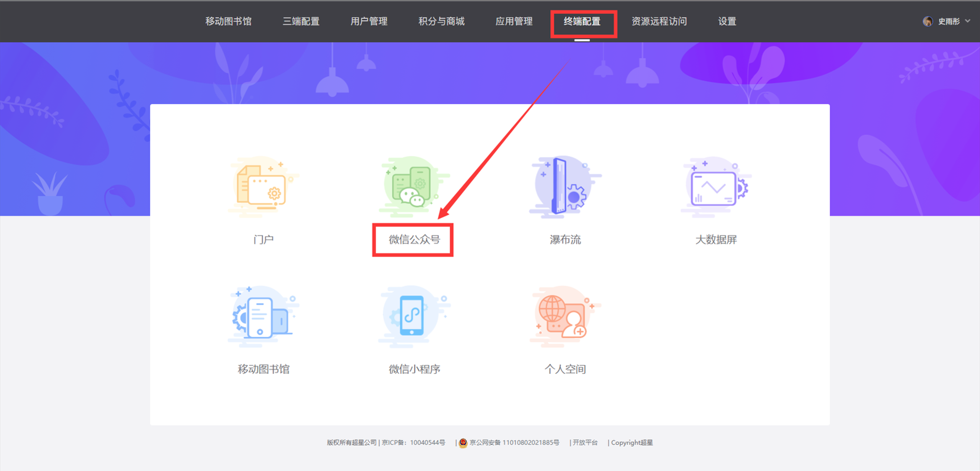Click the 微信小程序 mini program icon
980x471 pixels.
click(x=413, y=317)
